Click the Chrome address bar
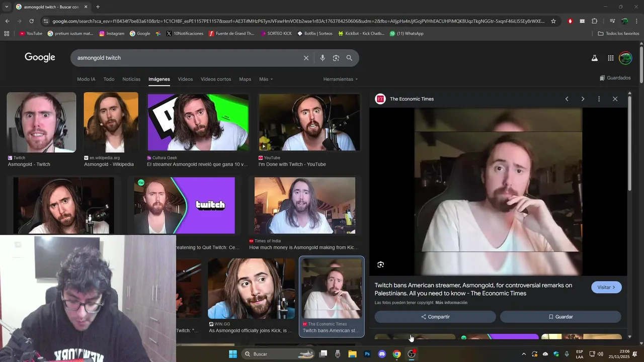Screen dimensions: 644x362 (x=298, y=21)
